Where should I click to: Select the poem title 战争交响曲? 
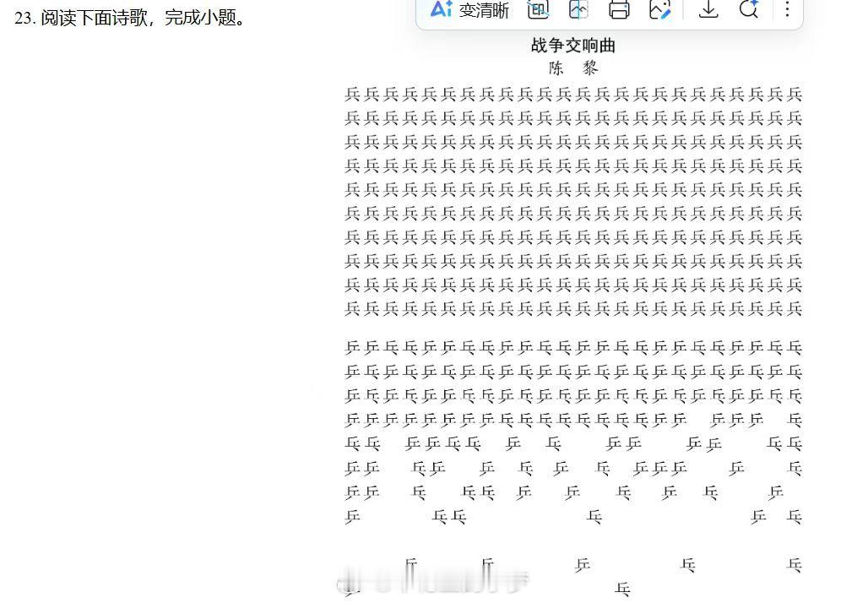[572, 46]
